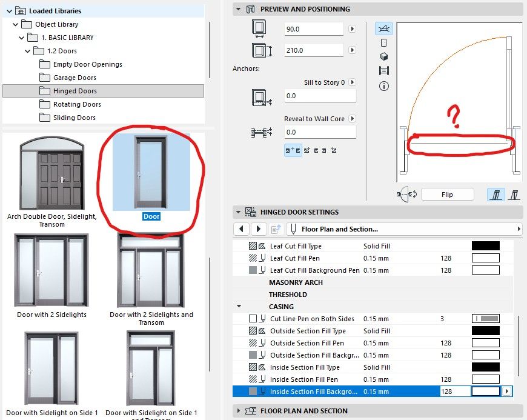This screenshot has width=527, height=420.
Task: Click the door height dimension icon
Action: point(262,50)
